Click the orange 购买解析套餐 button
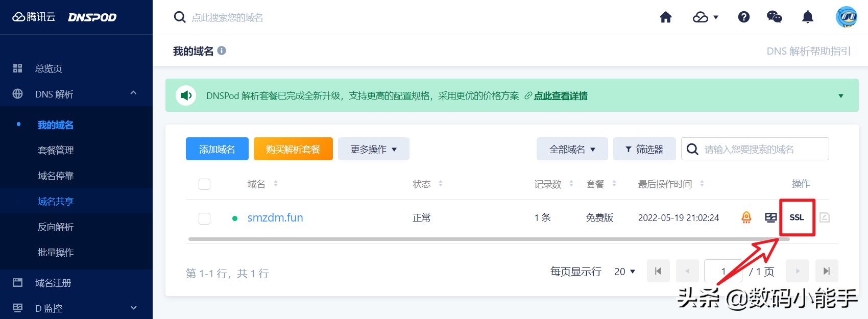The width and height of the screenshot is (868, 319). coord(293,149)
